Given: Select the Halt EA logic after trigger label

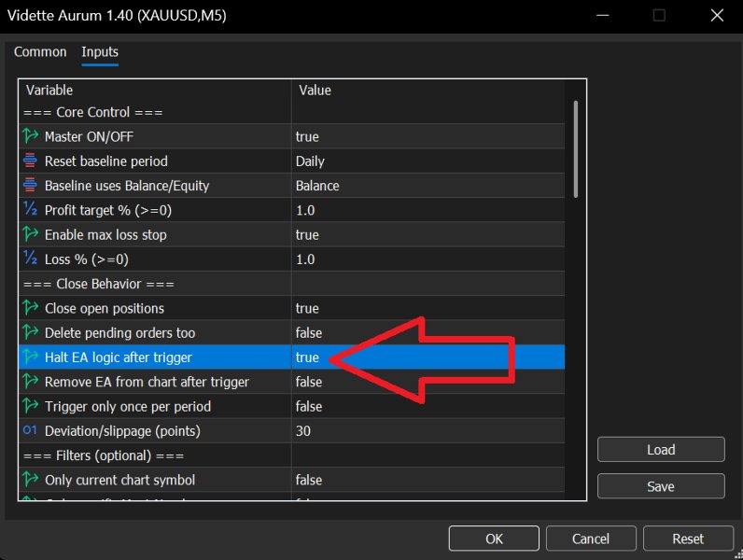Looking at the screenshot, I should 119,357.
